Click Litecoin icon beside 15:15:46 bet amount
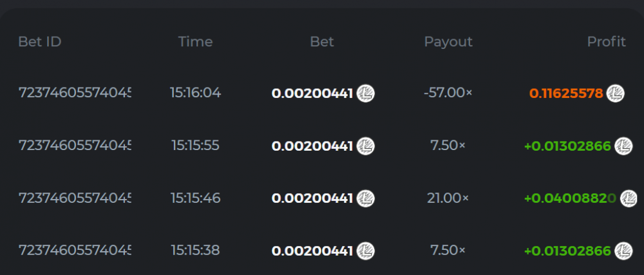 (x=366, y=198)
